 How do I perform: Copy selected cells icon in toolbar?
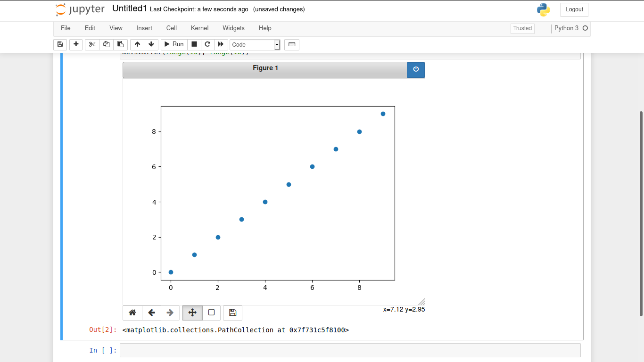(x=106, y=44)
